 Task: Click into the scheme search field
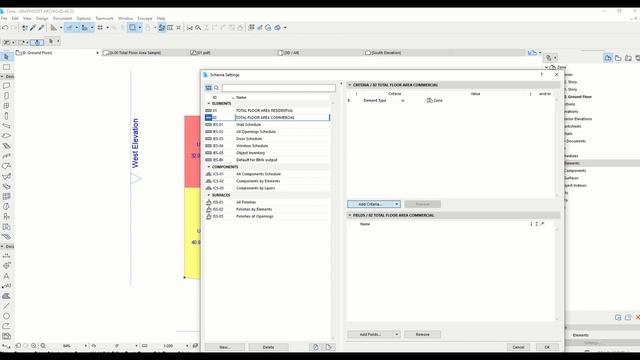pos(278,88)
